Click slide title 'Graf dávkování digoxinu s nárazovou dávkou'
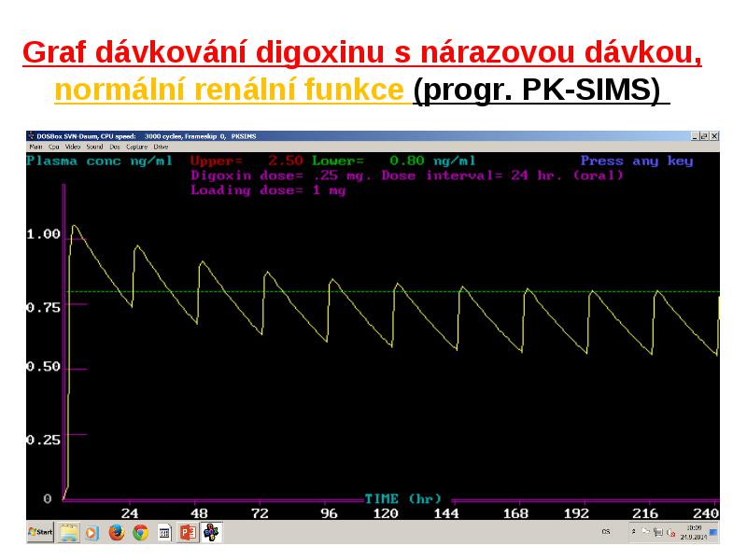This screenshot has height=560, width=747. [362, 52]
